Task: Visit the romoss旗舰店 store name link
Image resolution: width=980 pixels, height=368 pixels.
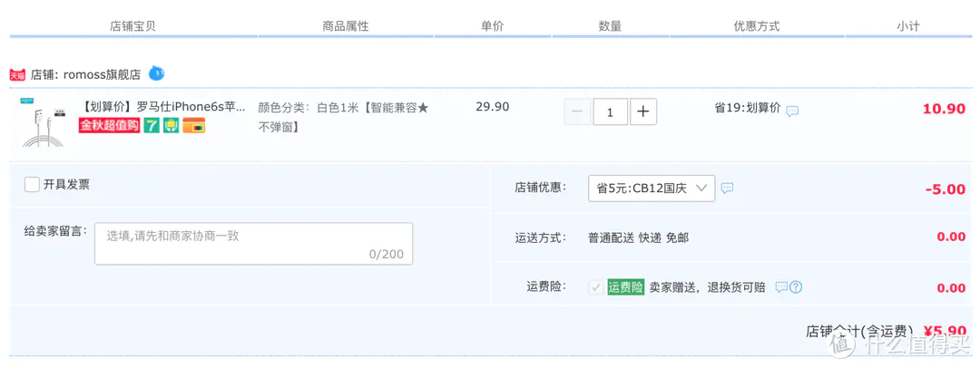Action: coord(102,75)
